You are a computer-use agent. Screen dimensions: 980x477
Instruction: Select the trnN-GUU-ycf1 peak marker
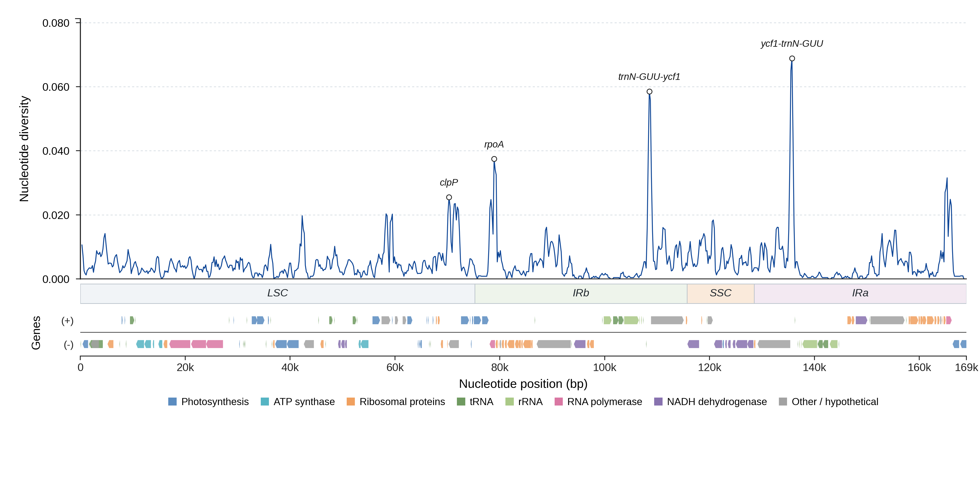(649, 91)
